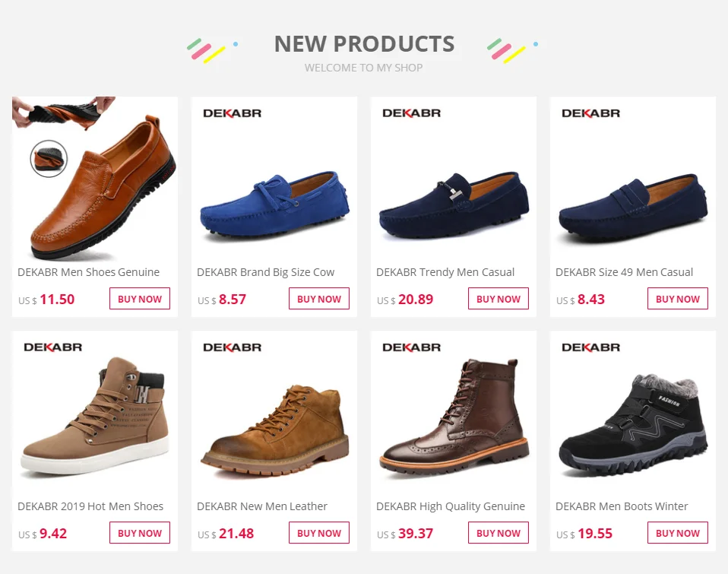The width and height of the screenshot is (728, 574).
Task: Open the brown leather slip-on shoe image
Action: click(x=95, y=179)
